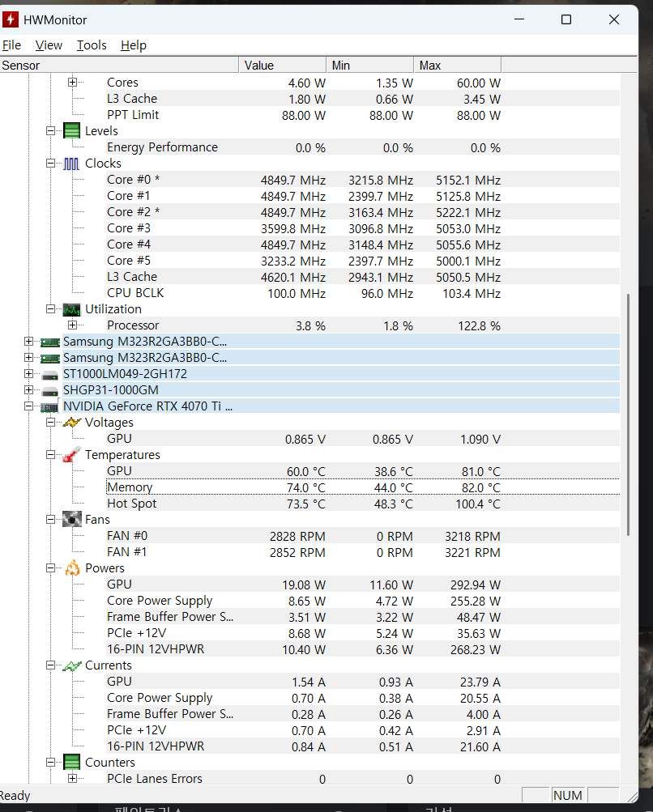Click the ST1000LM049 hard drive icon

pyautogui.click(x=50, y=374)
